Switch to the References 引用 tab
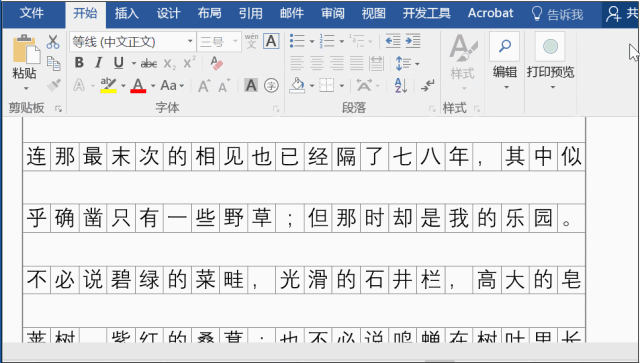The image size is (640, 363). pyautogui.click(x=251, y=13)
